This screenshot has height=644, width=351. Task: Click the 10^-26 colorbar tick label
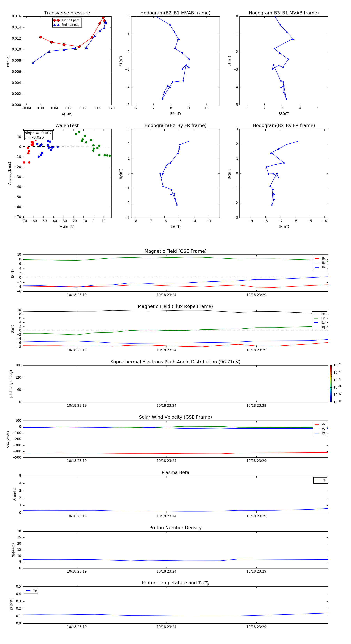(x=337, y=365)
